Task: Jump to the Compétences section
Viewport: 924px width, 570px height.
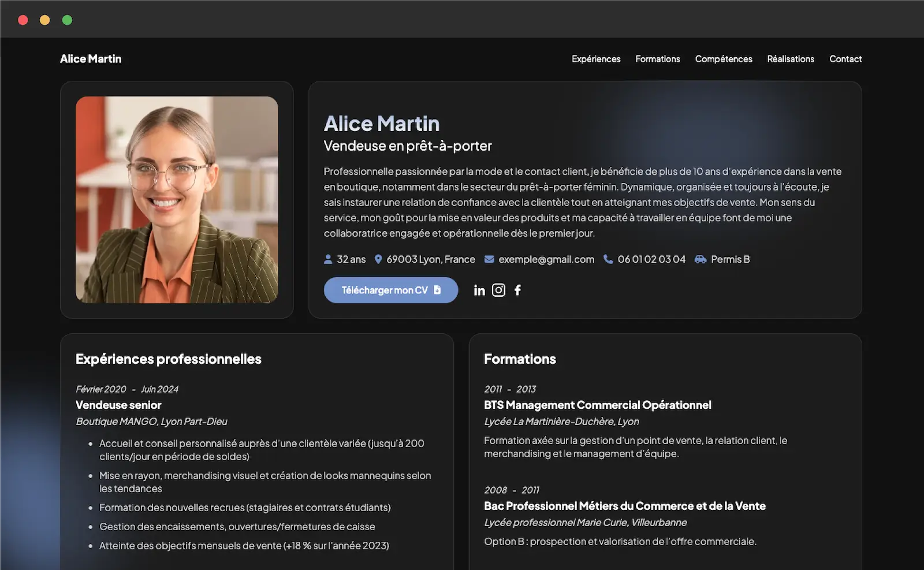Action: pos(724,59)
